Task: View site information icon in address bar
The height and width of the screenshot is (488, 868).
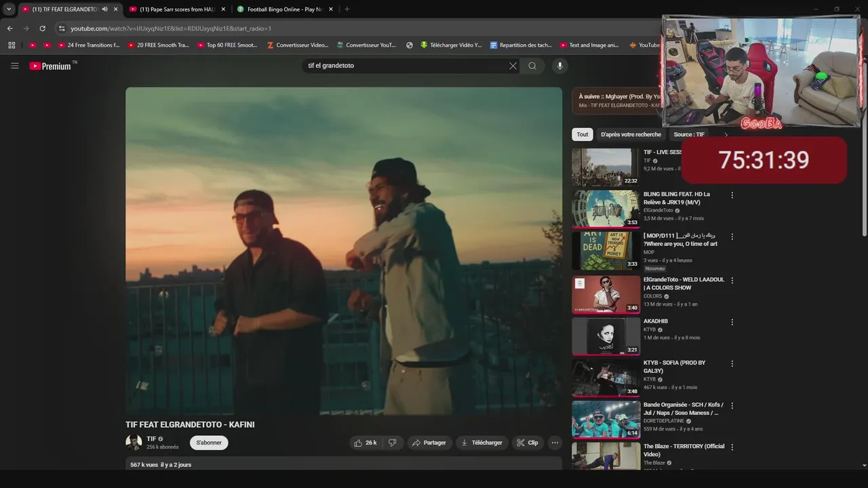Action: [62, 28]
